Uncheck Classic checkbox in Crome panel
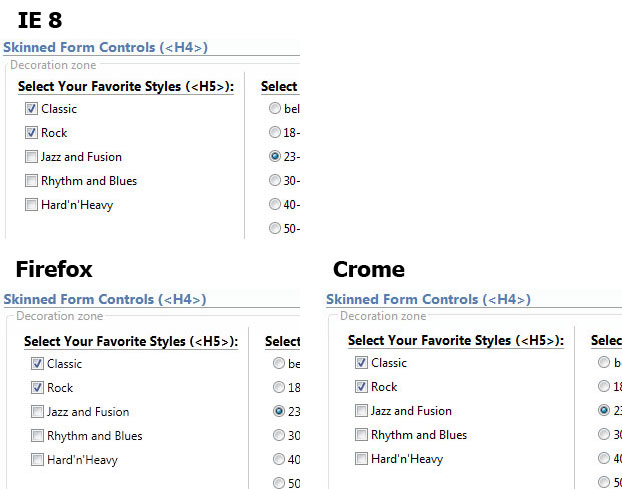Viewport: 622px width, 489px height. tap(362, 363)
